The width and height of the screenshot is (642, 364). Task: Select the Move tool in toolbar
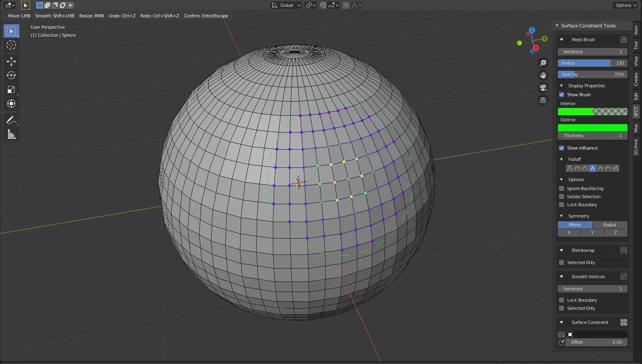tap(11, 61)
